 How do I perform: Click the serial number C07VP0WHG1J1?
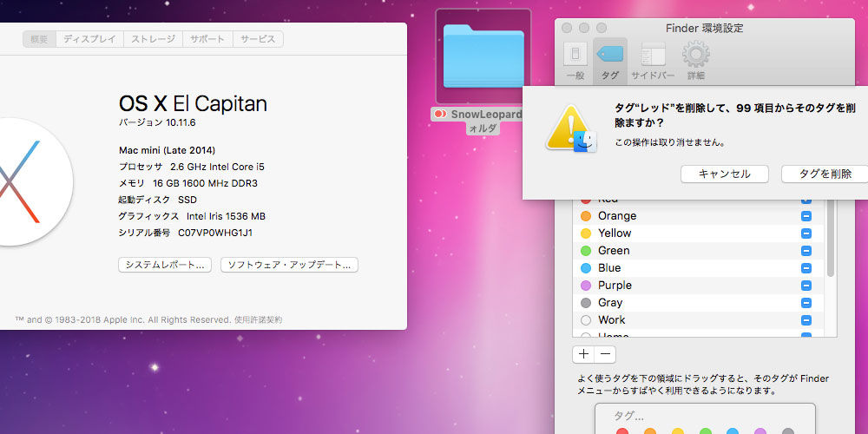tap(215, 233)
